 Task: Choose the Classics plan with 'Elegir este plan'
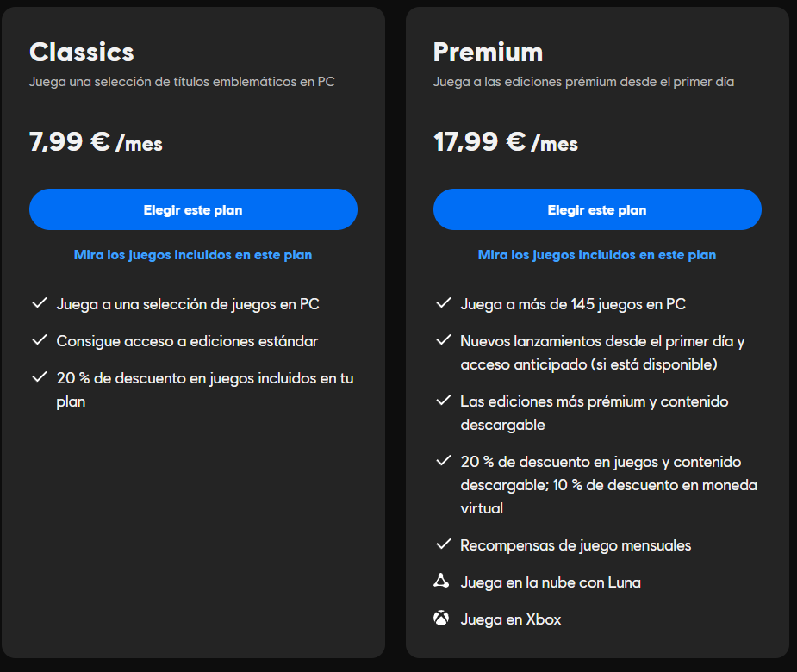[x=193, y=209]
